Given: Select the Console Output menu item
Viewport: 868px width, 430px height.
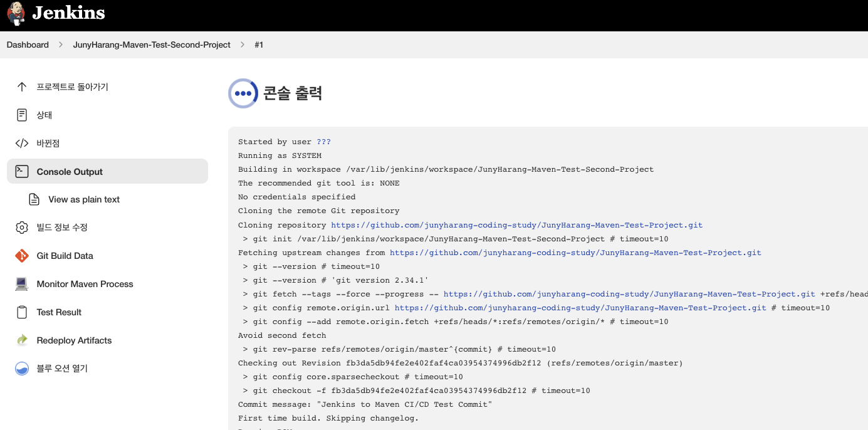Looking at the screenshot, I should click(107, 171).
